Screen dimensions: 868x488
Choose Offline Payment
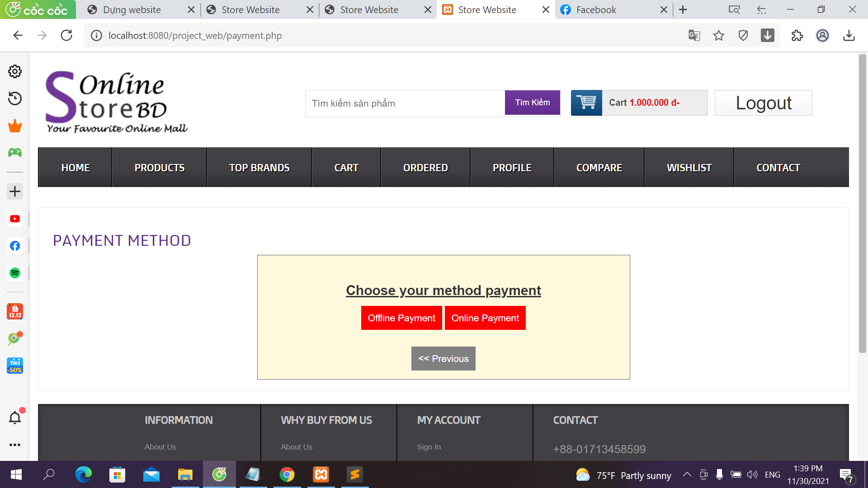point(401,318)
